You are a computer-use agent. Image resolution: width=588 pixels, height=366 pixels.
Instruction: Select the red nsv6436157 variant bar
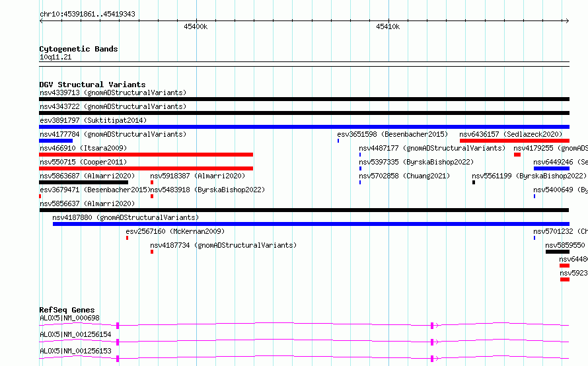coord(515,141)
